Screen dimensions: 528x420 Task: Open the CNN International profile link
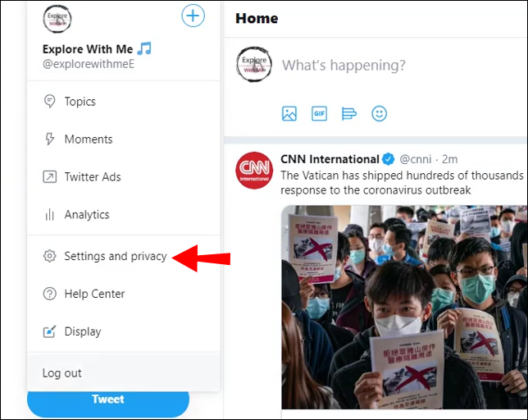coord(330,159)
